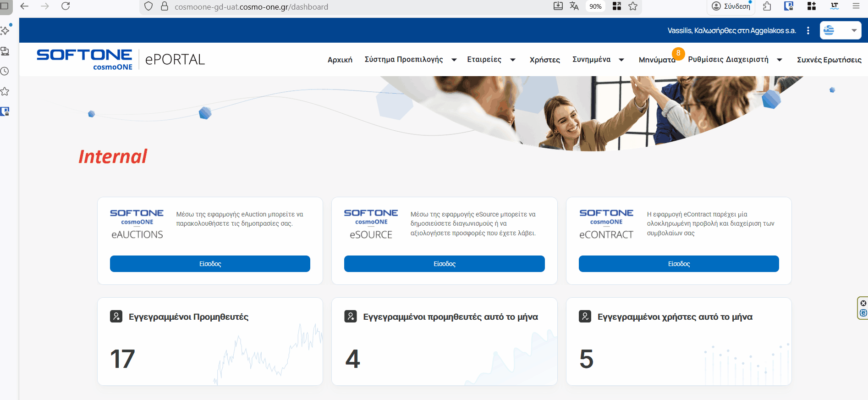Image resolution: width=868 pixels, height=400 pixels.
Task: Open the sidebar bookmarks star
Action: [x=5, y=91]
